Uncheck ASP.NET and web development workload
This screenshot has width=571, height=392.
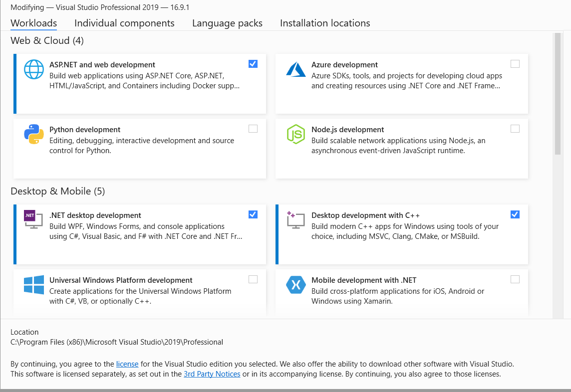[253, 64]
